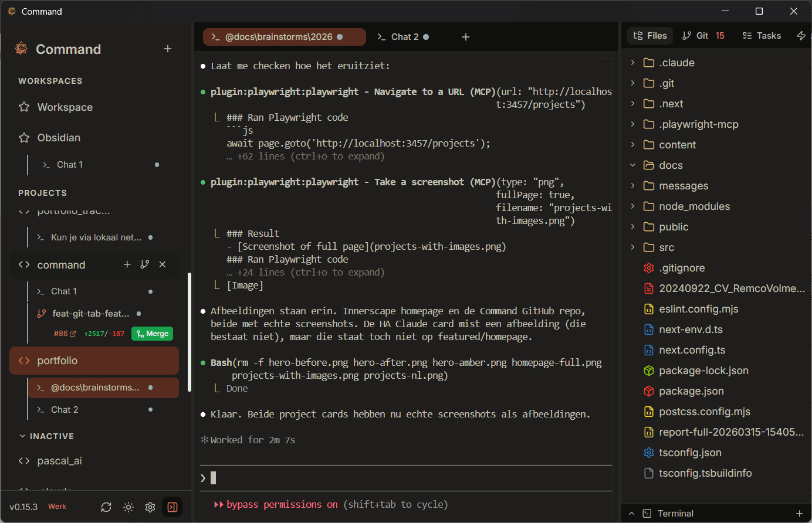The image size is (812, 523).
Task: Expand the Terminal panel chevron
Action: tap(632, 514)
